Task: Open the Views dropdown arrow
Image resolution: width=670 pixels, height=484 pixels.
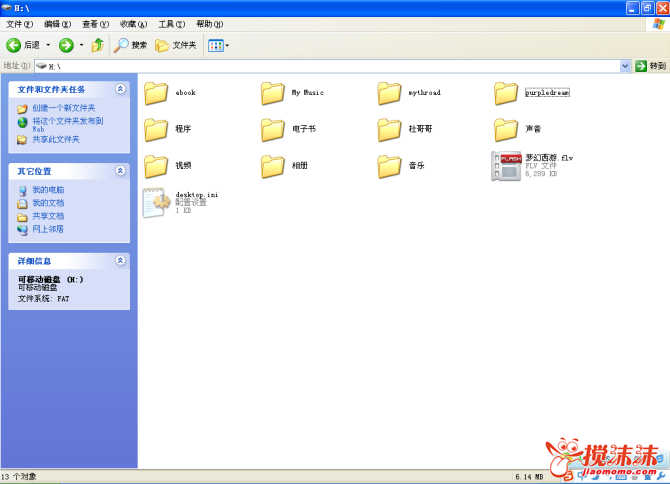Action: coord(227,45)
